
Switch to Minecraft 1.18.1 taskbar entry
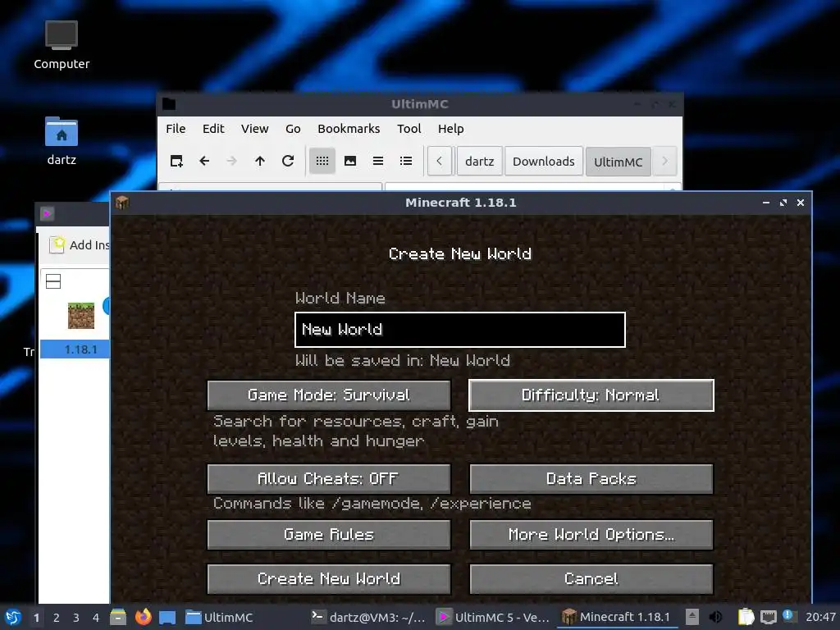tap(617, 617)
